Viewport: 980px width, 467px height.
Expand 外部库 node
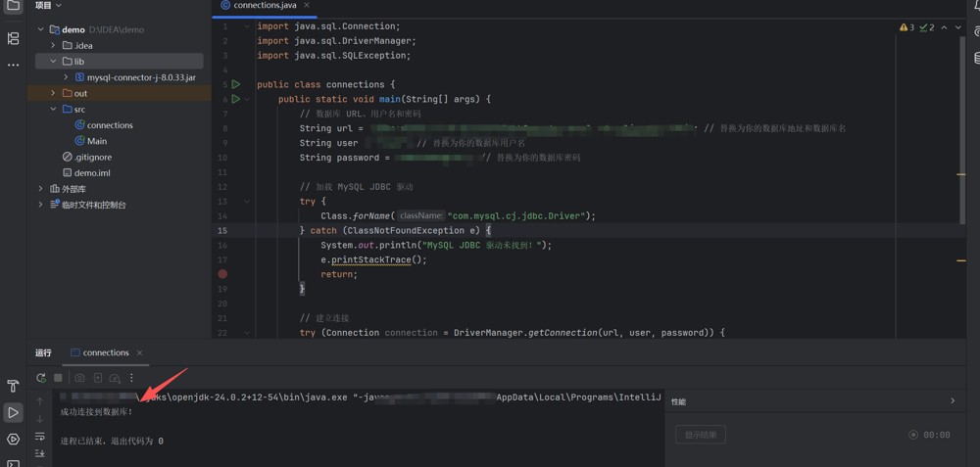point(40,189)
